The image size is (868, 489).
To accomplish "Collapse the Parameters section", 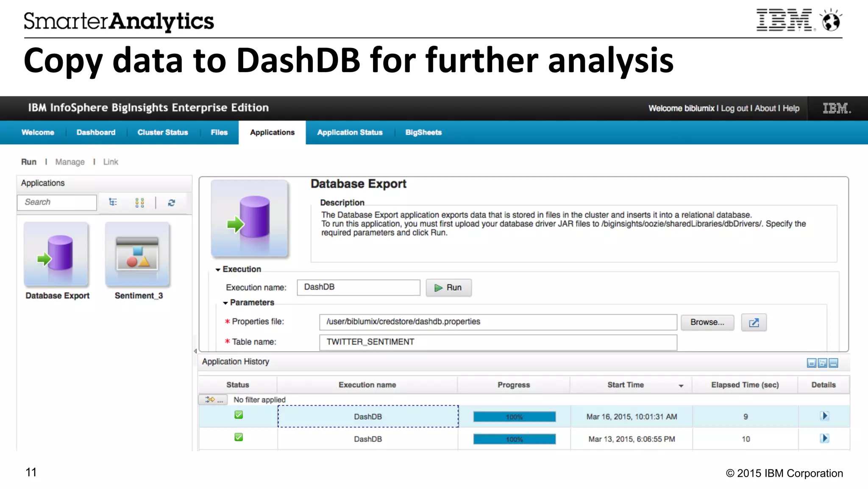I will (225, 303).
